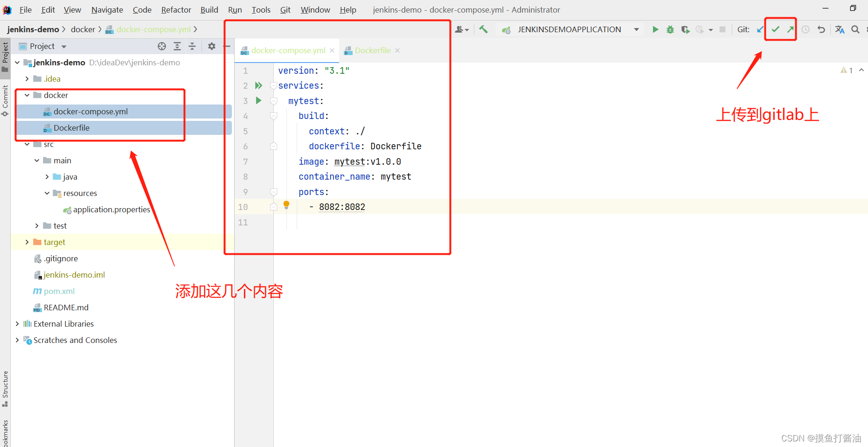The height and width of the screenshot is (447, 868).
Task: Collapse the resources folder
Action: (47, 193)
